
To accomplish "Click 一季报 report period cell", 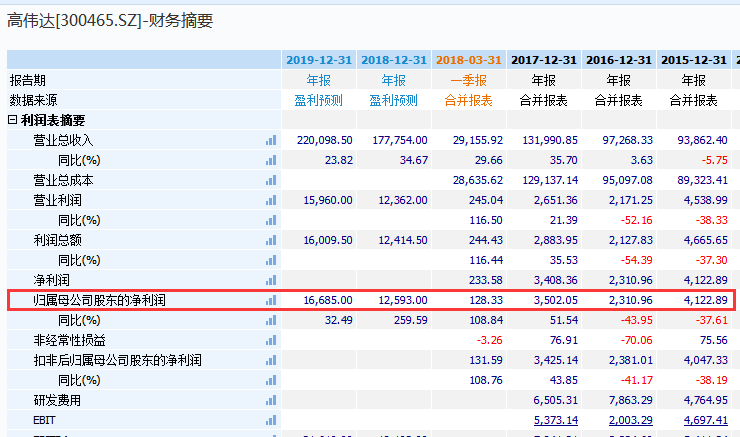I will (x=469, y=80).
